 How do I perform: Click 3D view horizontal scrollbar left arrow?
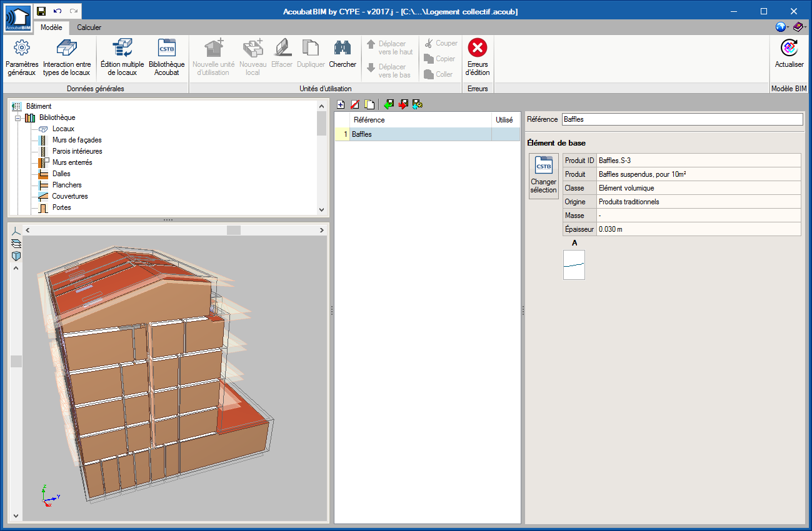[28, 231]
